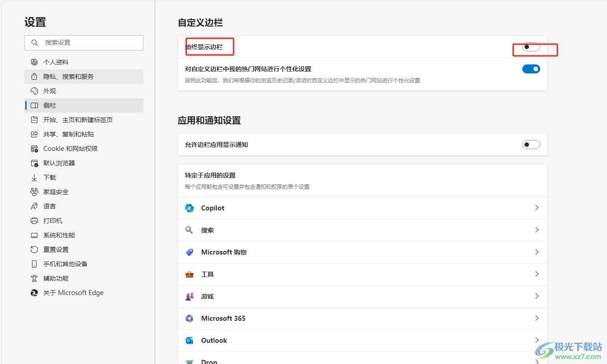Open Copilot app settings
The width and height of the screenshot is (607, 364).
pyautogui.click(x=363, y=208)
